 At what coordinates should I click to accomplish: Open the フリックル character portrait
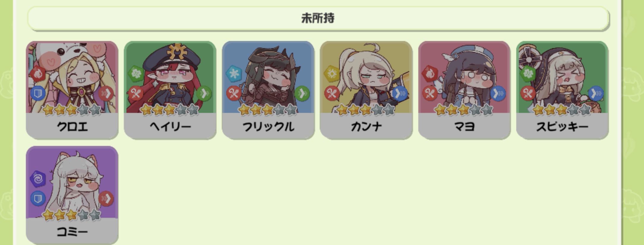tap(268, 77)
